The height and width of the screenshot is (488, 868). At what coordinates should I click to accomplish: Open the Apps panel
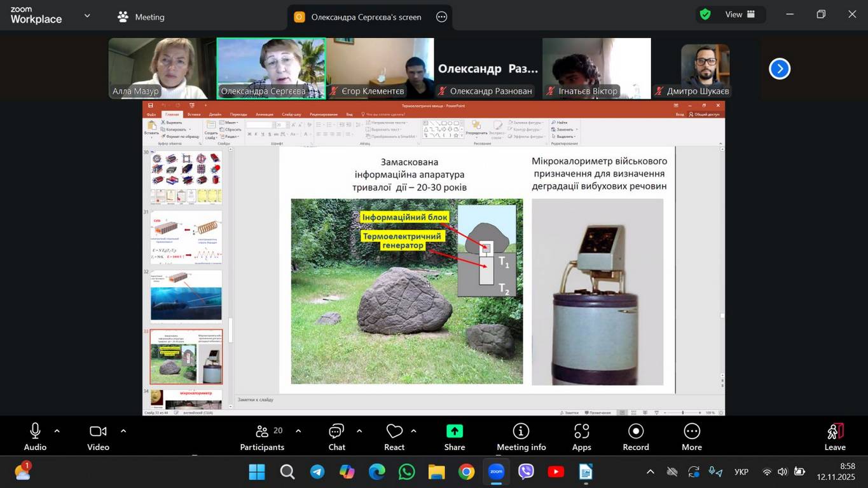coord(581,437)
